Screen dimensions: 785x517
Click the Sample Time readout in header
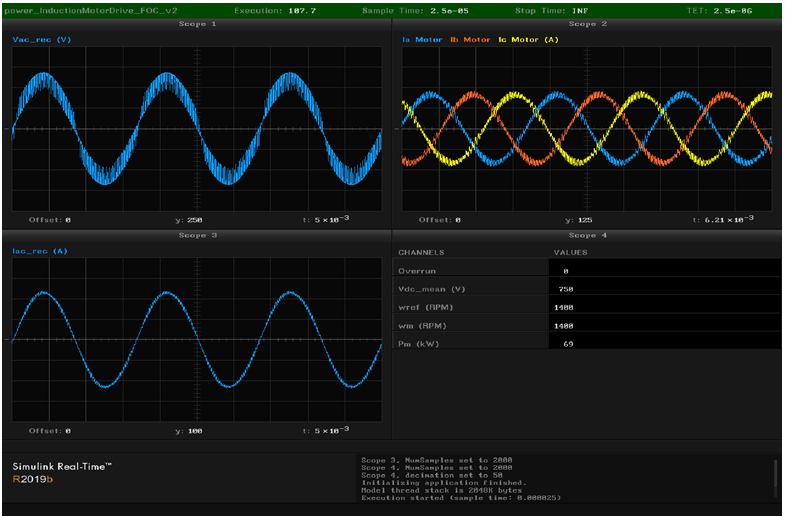click(414, 10)
